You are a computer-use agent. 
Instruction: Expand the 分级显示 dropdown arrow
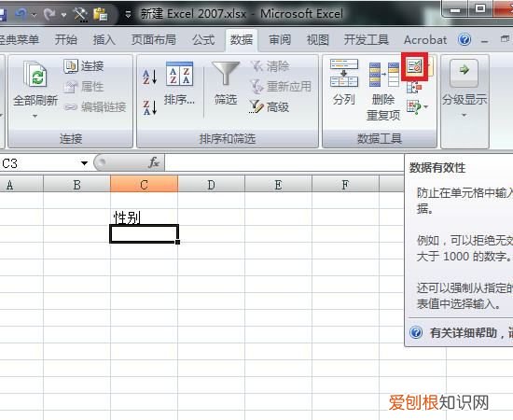click(x=464, y=115)
